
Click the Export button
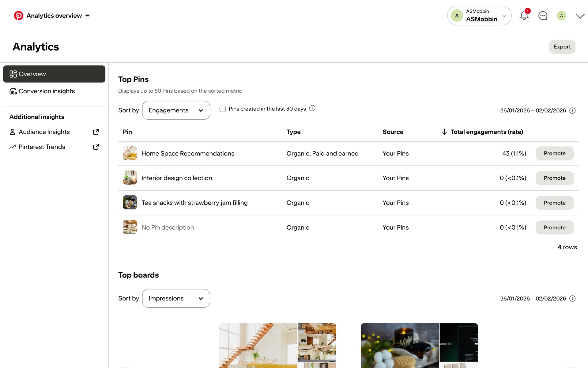(x=562, y=47)
